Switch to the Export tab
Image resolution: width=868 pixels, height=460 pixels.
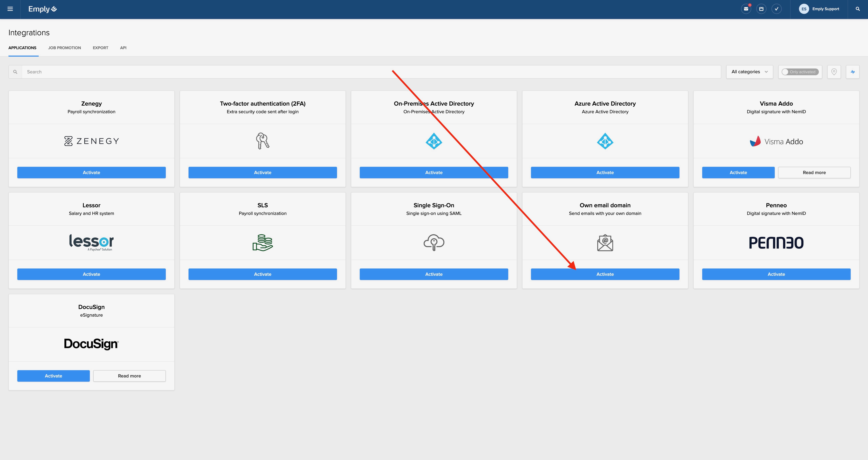(100, 48)
